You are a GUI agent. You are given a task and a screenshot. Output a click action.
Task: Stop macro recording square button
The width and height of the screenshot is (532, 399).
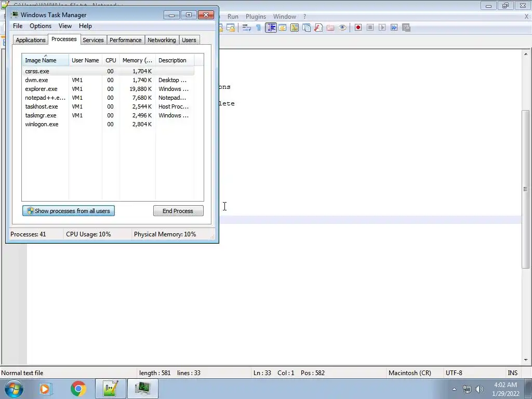point(370,28)
